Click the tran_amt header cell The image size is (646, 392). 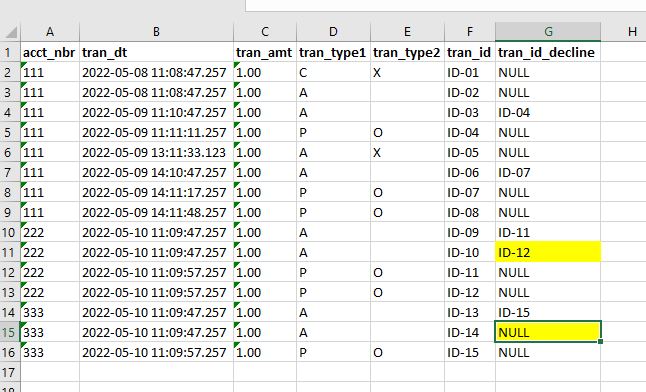click(265, 52)
